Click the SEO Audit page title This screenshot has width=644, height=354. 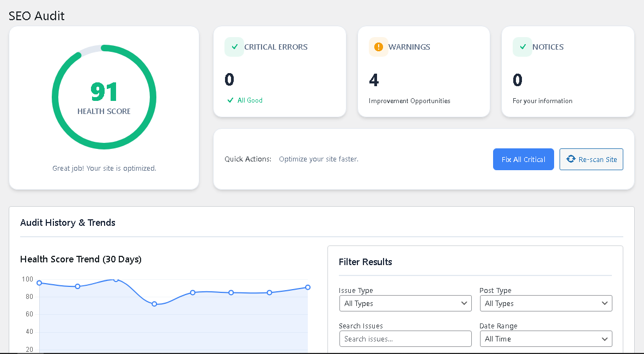click(x=36, y=16)
